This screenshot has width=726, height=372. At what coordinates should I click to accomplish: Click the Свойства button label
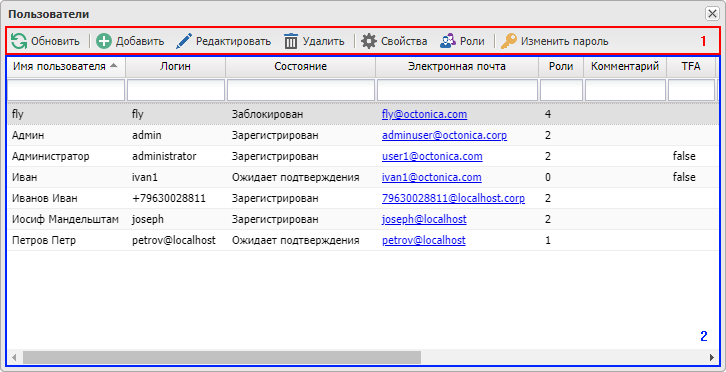pyautogui.click(x=404, y=42)
